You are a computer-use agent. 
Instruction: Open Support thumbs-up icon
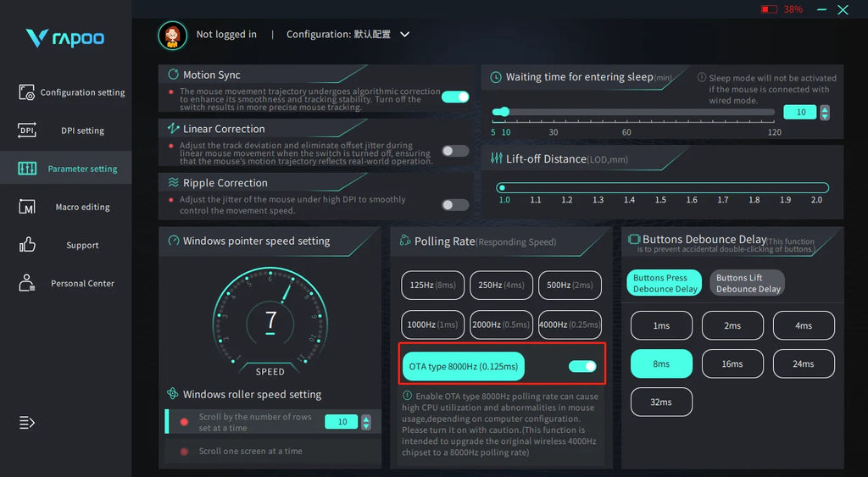coord(26,245)
